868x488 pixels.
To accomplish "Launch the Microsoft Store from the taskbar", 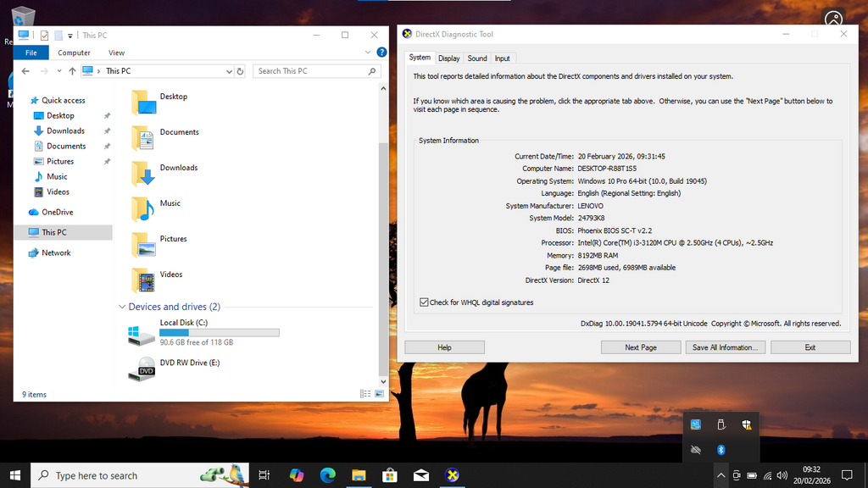I will 389,475.
